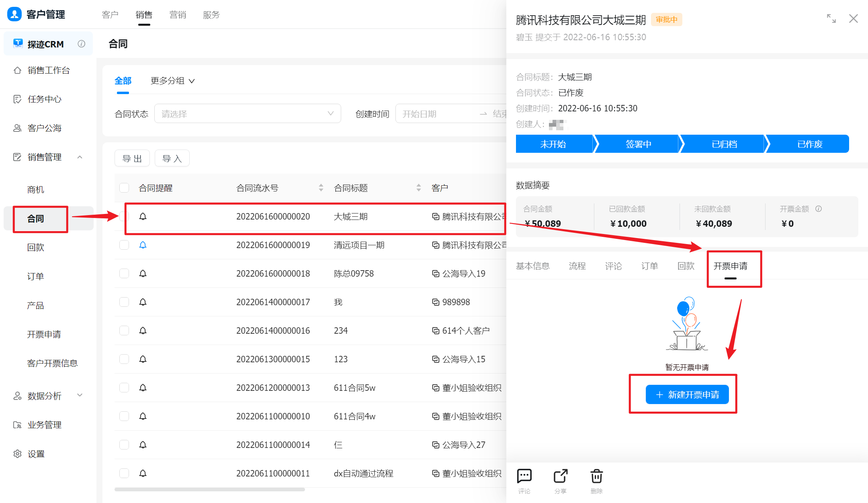Image resolution: width=868 pixels, height=503 pixels.
Task: Switch to the 基本信息 tab
Action: tap(532, 266)
